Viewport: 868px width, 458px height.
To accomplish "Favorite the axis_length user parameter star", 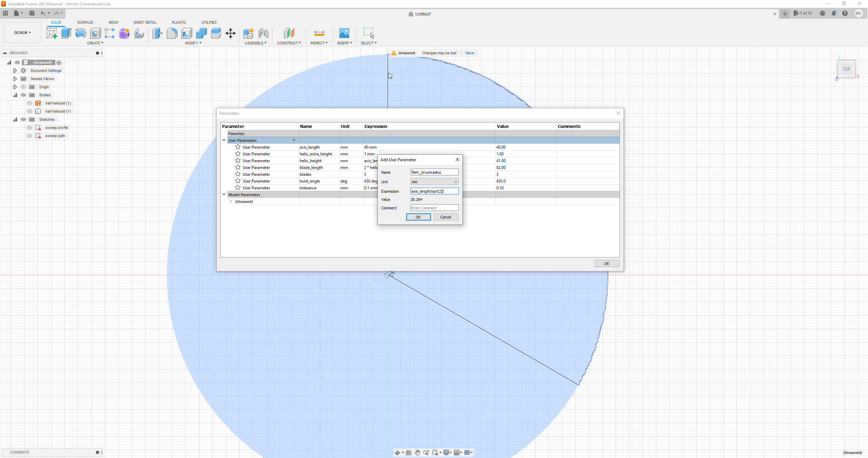I will [237, 147].
